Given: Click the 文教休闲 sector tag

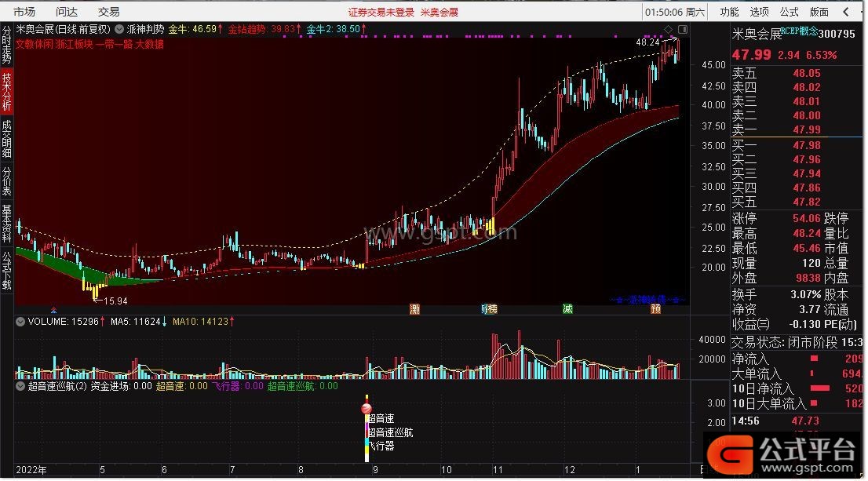Looking at the screenshot, I should 34,44.
